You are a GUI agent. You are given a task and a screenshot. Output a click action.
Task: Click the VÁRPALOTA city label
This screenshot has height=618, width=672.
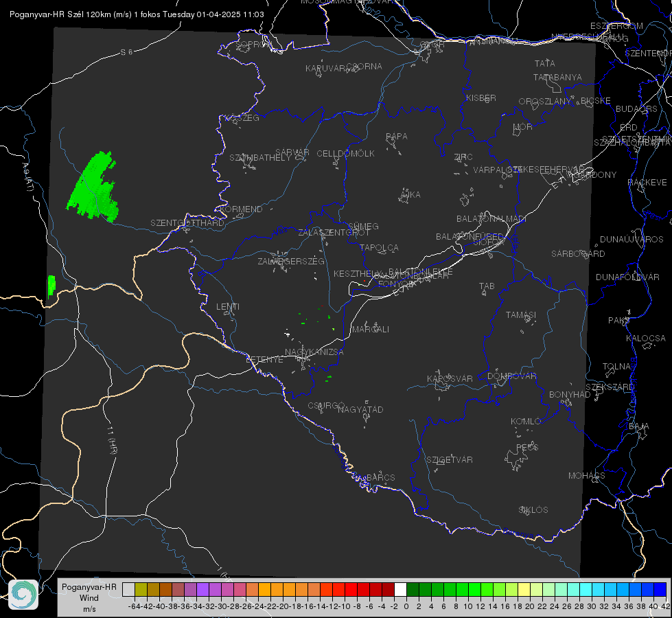[497, 170]
